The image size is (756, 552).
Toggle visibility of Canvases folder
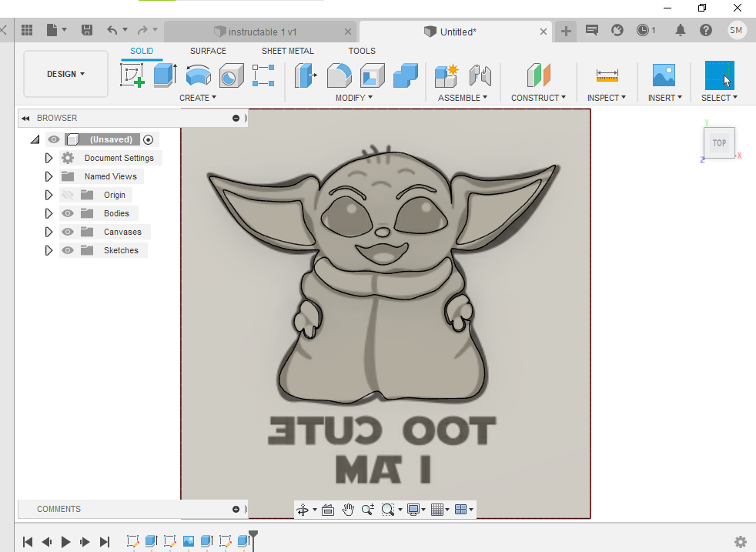68,232
